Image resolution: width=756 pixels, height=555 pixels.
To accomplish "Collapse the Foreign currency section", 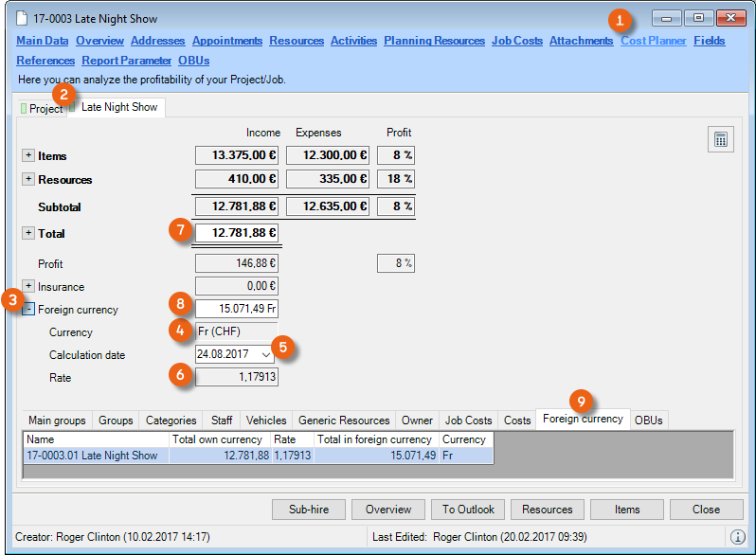I will coord(28,309).
